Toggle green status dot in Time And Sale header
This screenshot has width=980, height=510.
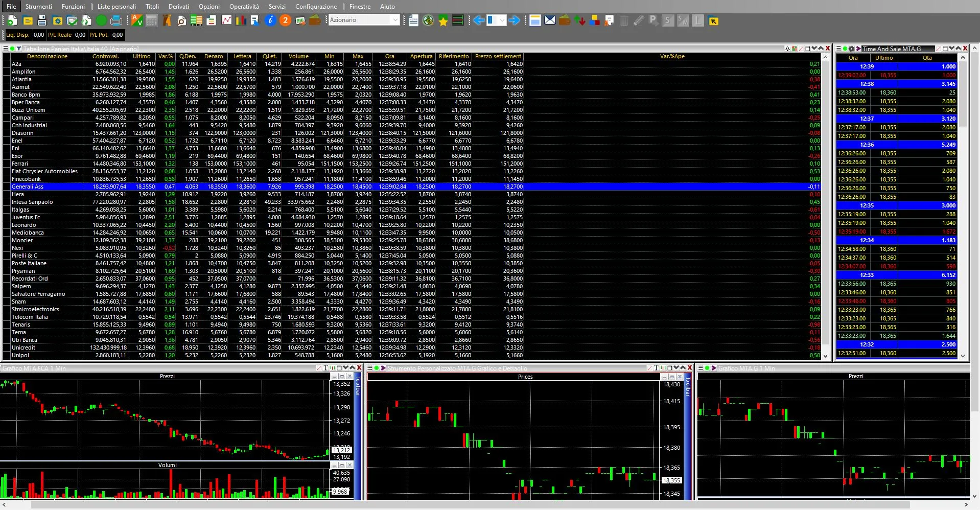click(x=845, y=49)
